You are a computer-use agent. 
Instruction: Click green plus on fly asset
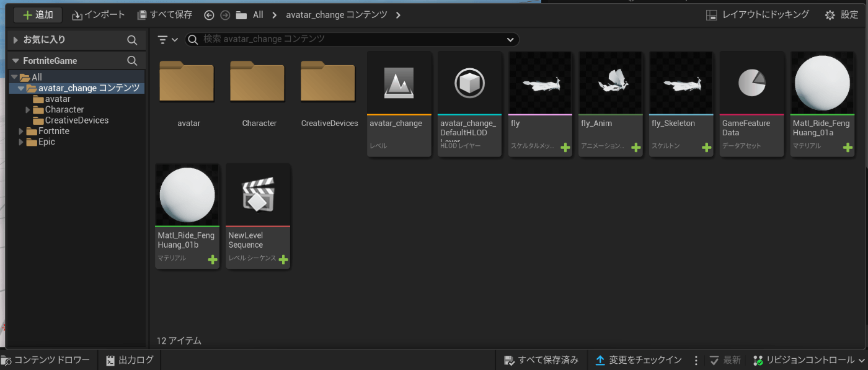(565, 148)
